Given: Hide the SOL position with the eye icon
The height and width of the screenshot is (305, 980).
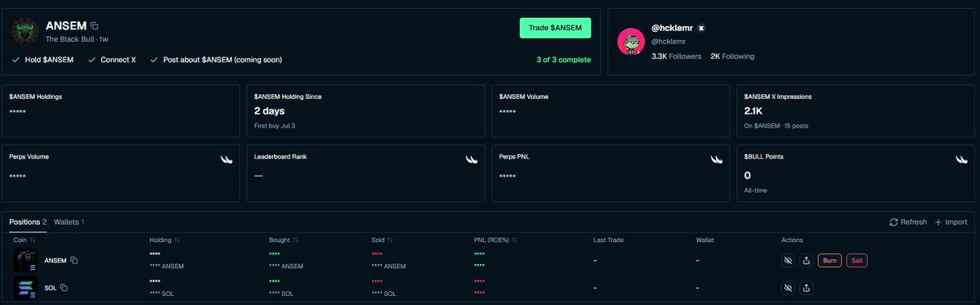Looking at the screenshot, I should [x=788, y=288].
